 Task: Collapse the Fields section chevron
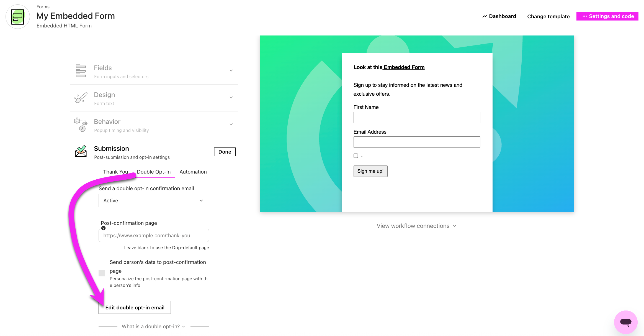(231, 70)
